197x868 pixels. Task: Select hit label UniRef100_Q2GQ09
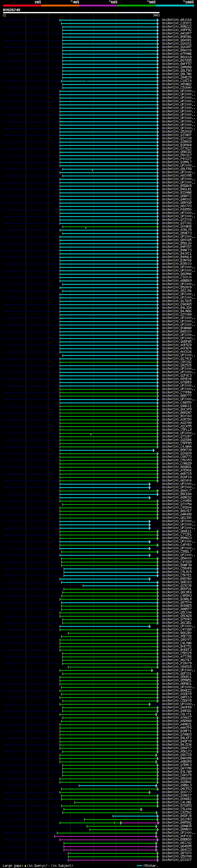pos(177,453)
